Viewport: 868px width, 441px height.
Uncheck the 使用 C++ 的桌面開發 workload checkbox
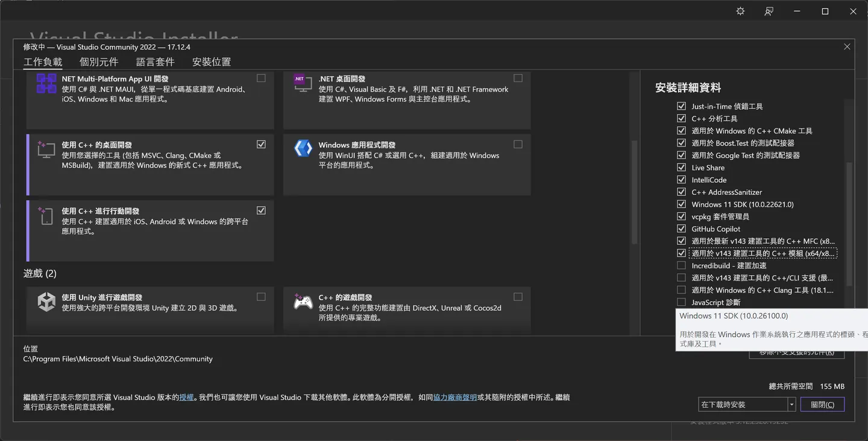click(261, 144)
